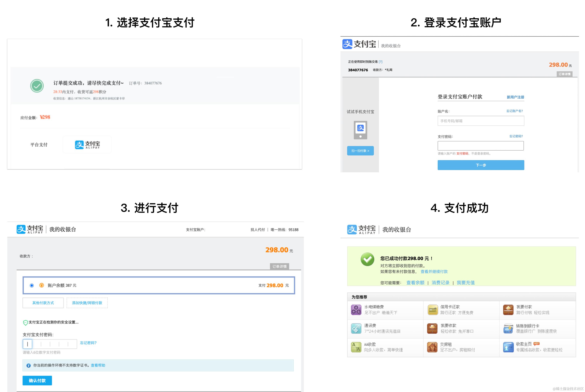Image resolution: width=585 pixels, height=392 pixels.
Task: Click the water electricity gas payment icon
Action: [356, 310]
